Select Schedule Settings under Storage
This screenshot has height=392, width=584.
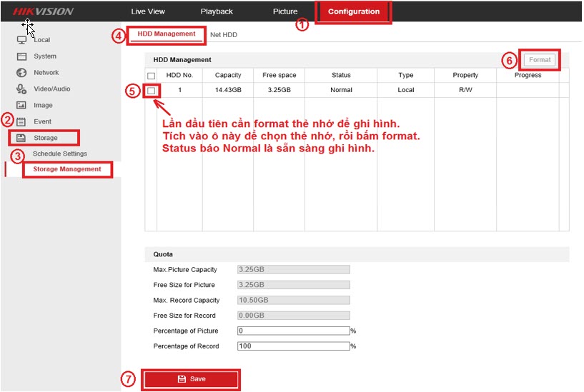click(60, 154)
